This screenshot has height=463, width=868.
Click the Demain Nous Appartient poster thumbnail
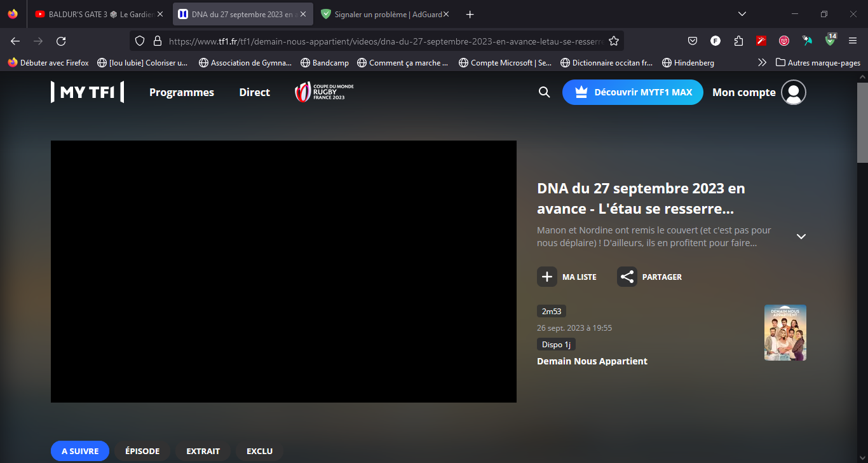785,333
